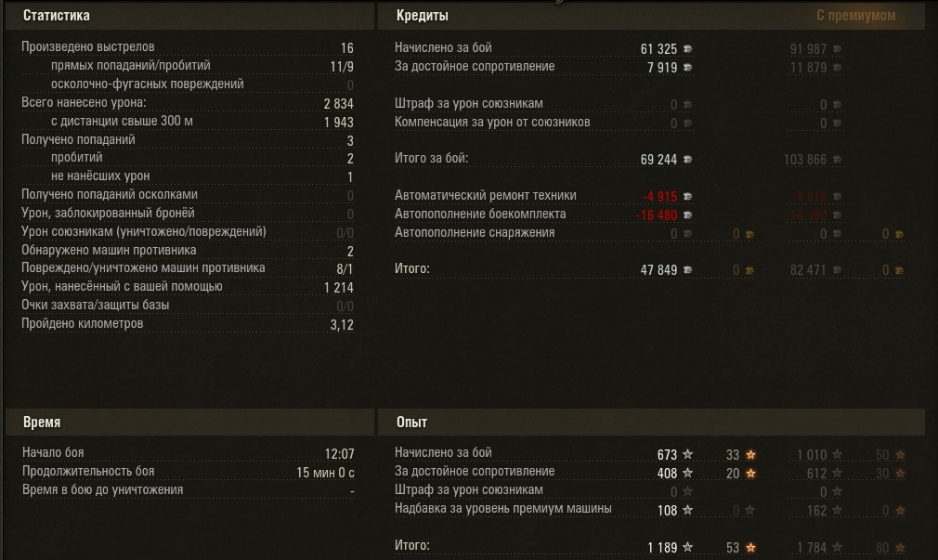Click the 'Опыт' section header

412,423
